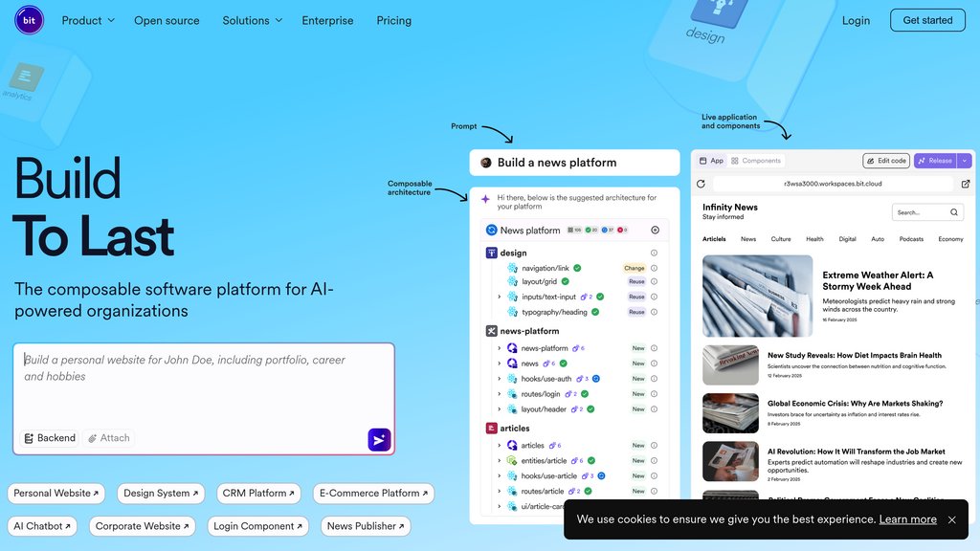Select the Design System suggestion
The height and width of the screenshot is (551, 980).
161,493
